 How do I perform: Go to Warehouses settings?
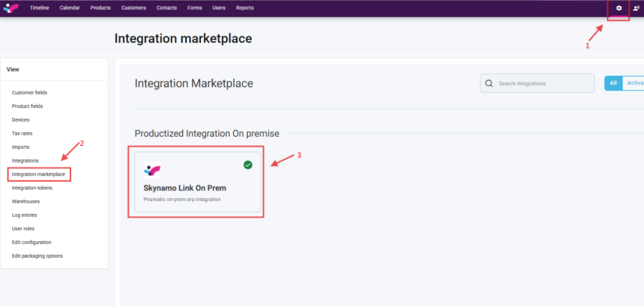pos(26,202)
